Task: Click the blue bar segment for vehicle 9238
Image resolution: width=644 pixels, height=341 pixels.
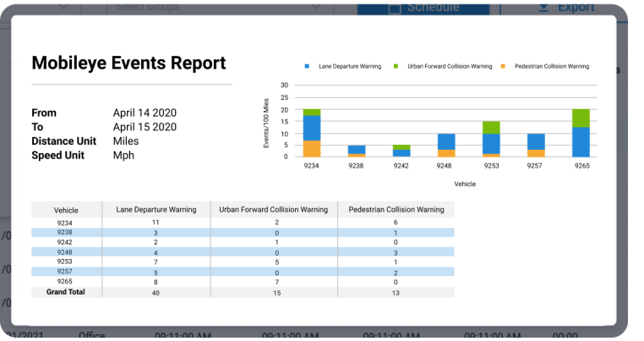Action: [x=357, y=150]
